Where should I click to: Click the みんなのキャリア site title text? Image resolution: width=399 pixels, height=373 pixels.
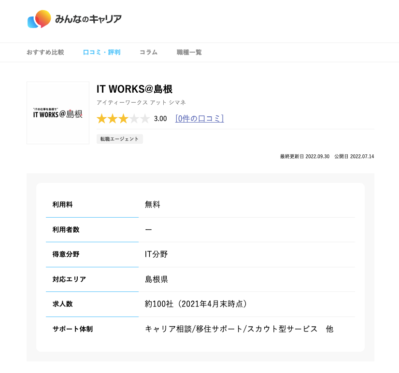88,19
